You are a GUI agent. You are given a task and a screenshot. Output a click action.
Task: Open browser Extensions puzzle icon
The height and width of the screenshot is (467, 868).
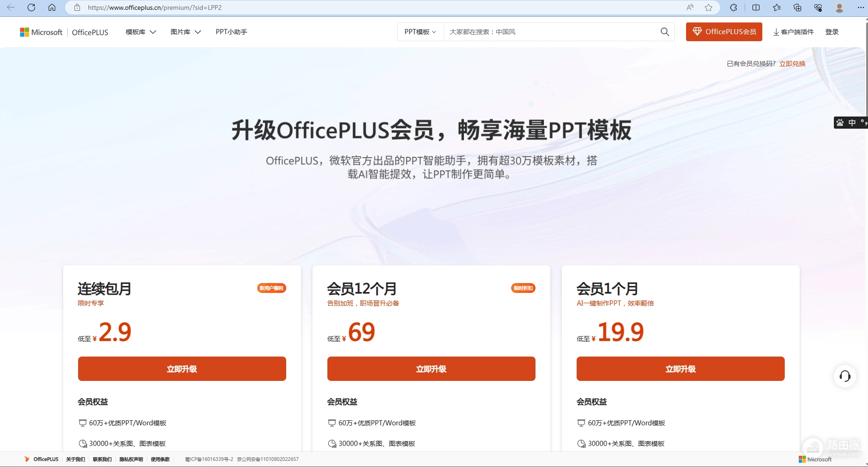[x=733, y=7]
